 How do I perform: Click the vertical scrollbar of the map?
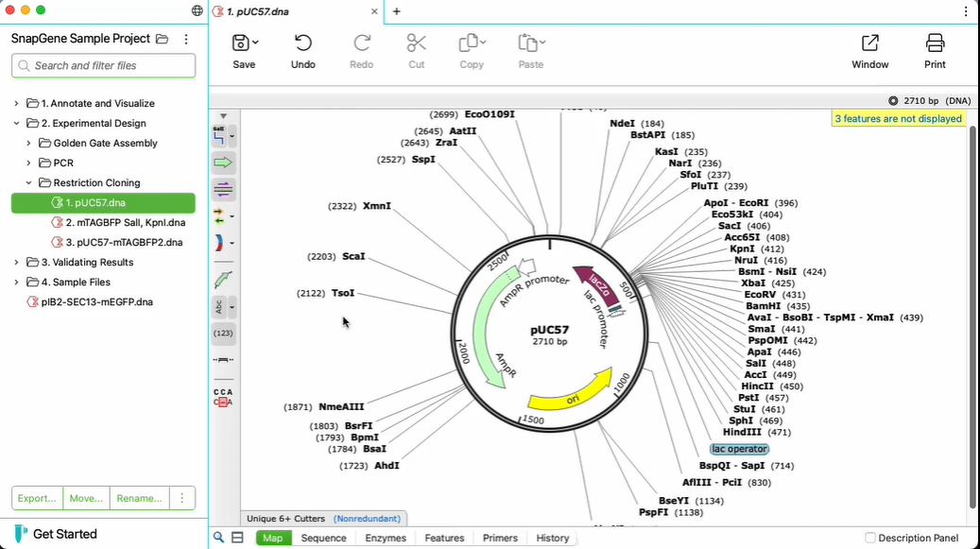click(x=971, y=317)
